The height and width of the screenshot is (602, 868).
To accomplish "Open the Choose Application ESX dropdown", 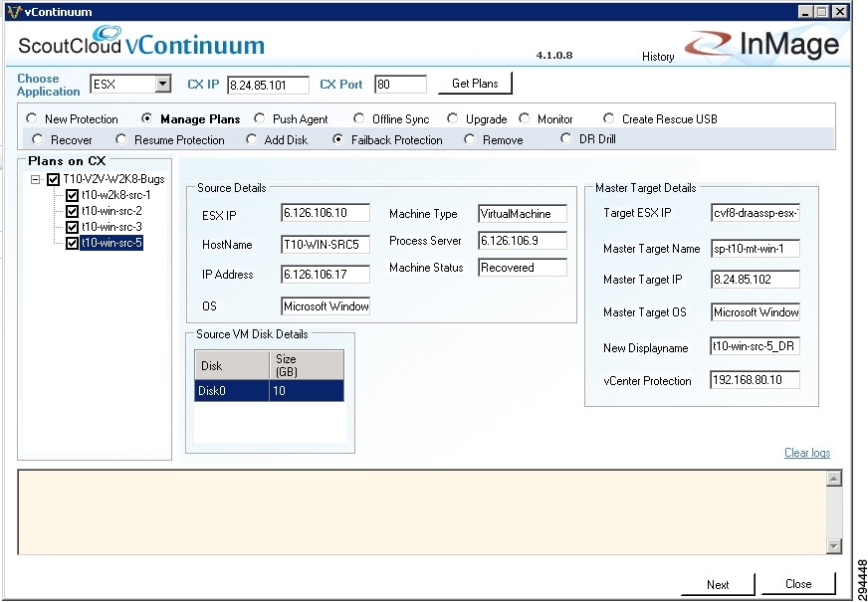I will (163, 85).
